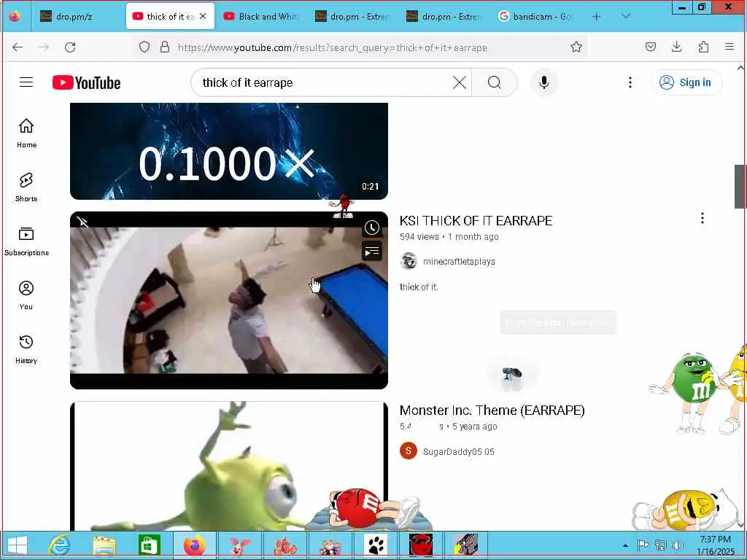Click the minecraftletsplays channel avatar
Image resolution: width=747 pixels, height=560 pixels.
coord(409,261)
